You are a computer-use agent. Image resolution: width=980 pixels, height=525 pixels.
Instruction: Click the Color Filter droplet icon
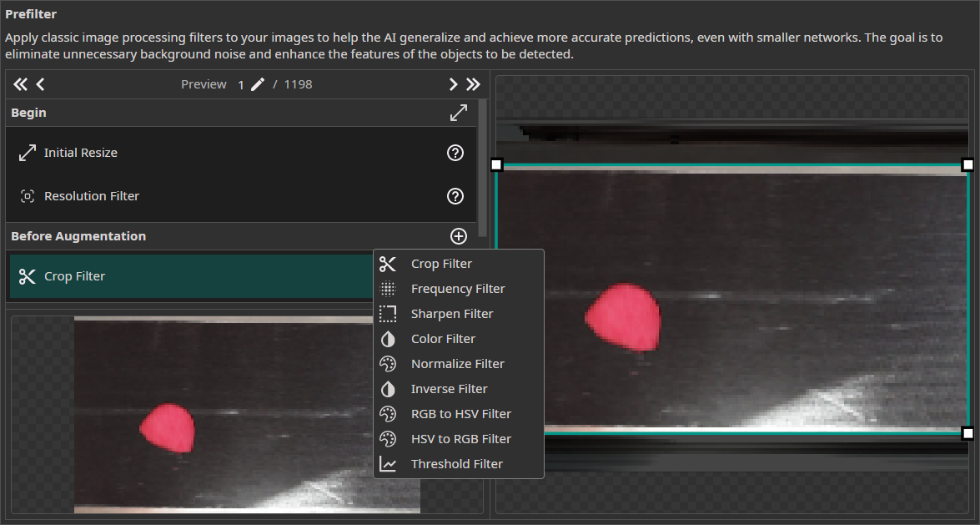388,339
